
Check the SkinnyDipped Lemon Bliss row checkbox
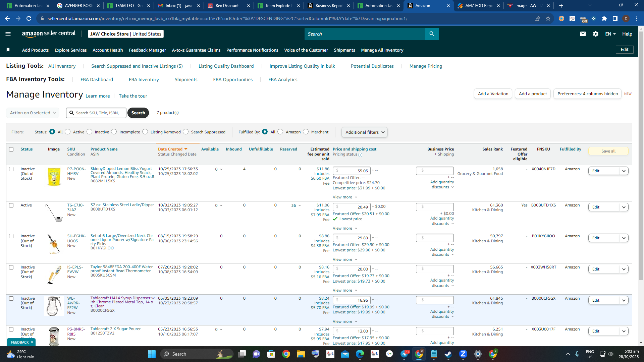click(11, 169)
